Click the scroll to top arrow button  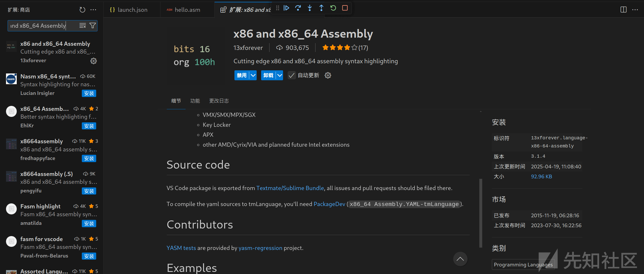pyautogui.click(x=460, y=259)
